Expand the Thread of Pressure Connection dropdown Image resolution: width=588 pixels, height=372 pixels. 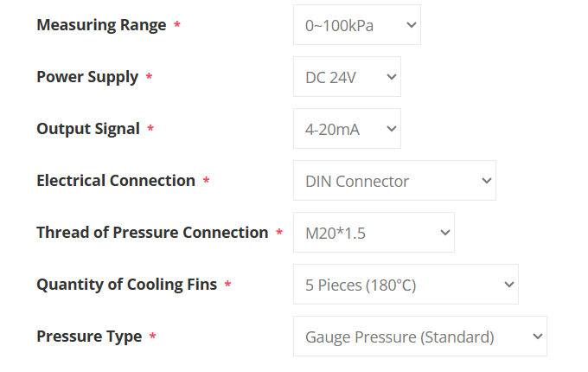click(373, 233)
